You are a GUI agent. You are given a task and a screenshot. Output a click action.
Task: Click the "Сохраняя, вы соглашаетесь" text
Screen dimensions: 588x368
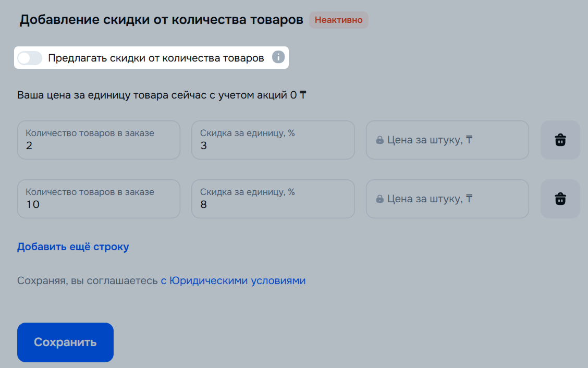tap(88, 280)
